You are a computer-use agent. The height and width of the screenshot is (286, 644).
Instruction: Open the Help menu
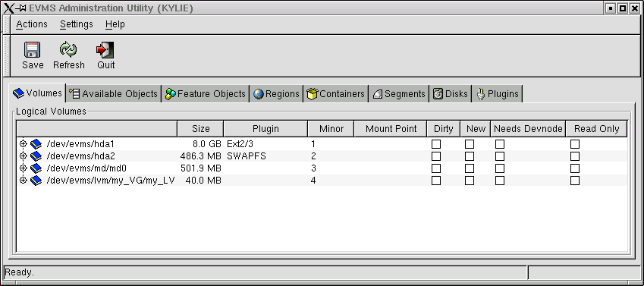coord(115,24)
